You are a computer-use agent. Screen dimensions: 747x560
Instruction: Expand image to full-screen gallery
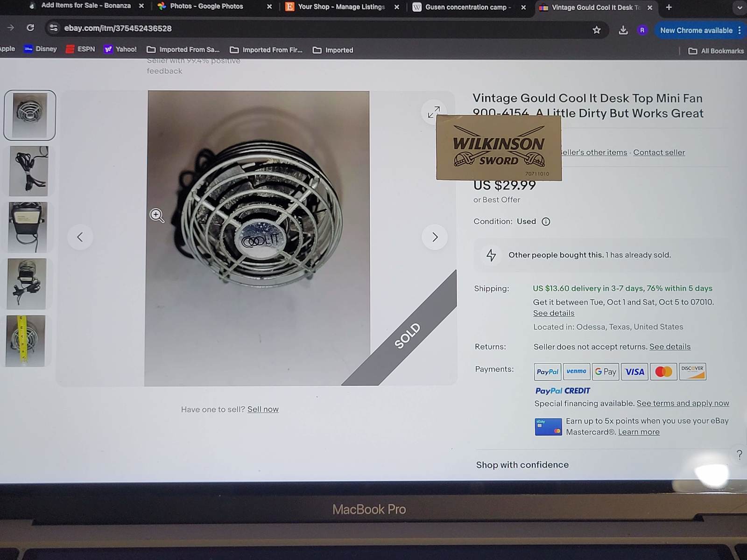[434, 112]
